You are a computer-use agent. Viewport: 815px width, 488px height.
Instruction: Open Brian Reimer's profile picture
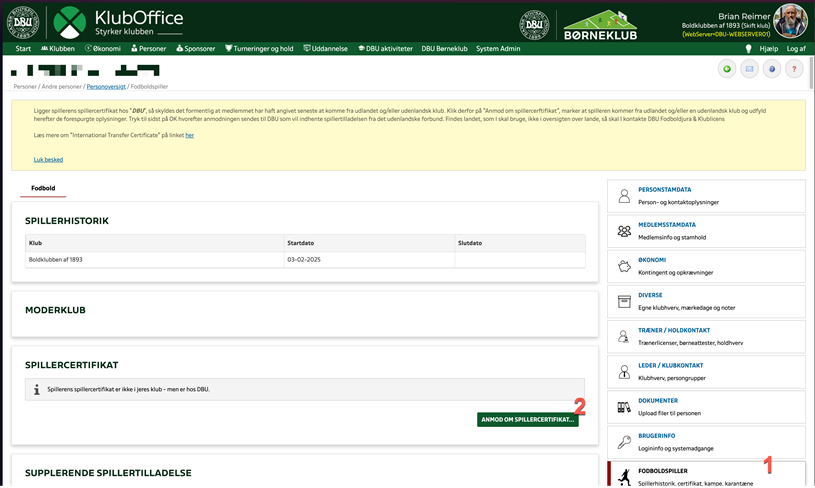click(x=789, y=21)
